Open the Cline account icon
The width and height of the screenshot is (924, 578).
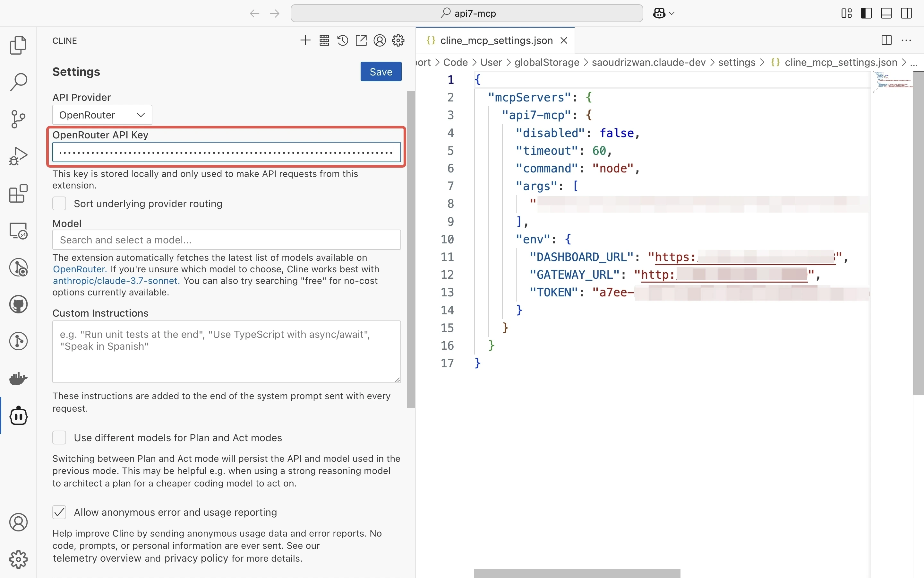380,40
